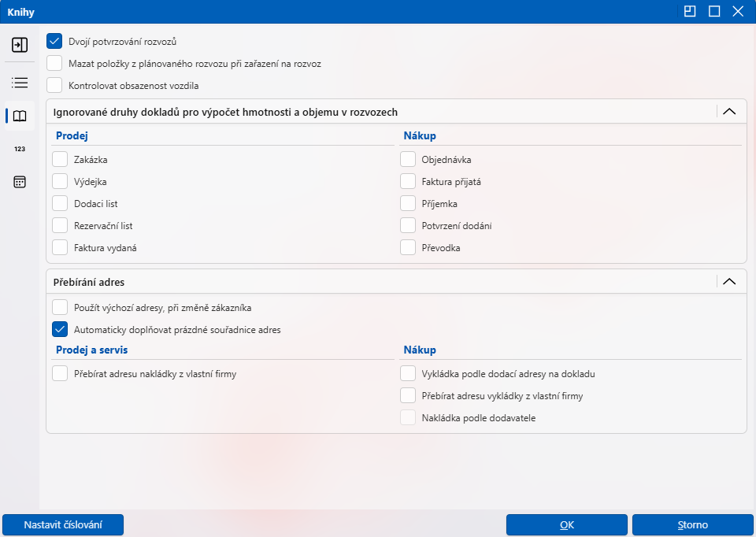Confirm settings with the OK button
The width and height of the screenshot is (756, 537).
pyautogui.click(x=567, y=525)
